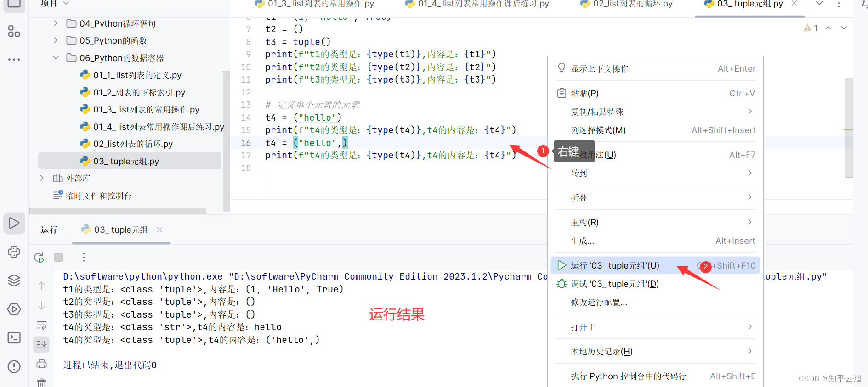Switch to 01_3_list列表的常用操作.py tab
The image size is (868, 387).
pos(315,4)
